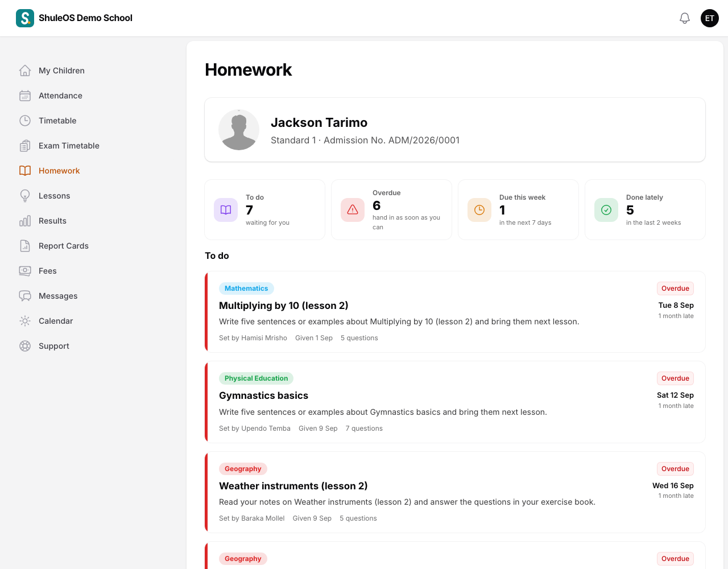Click the Fees banknote icon
This screenshot has height=569, width=728.
tap(25, 271)
